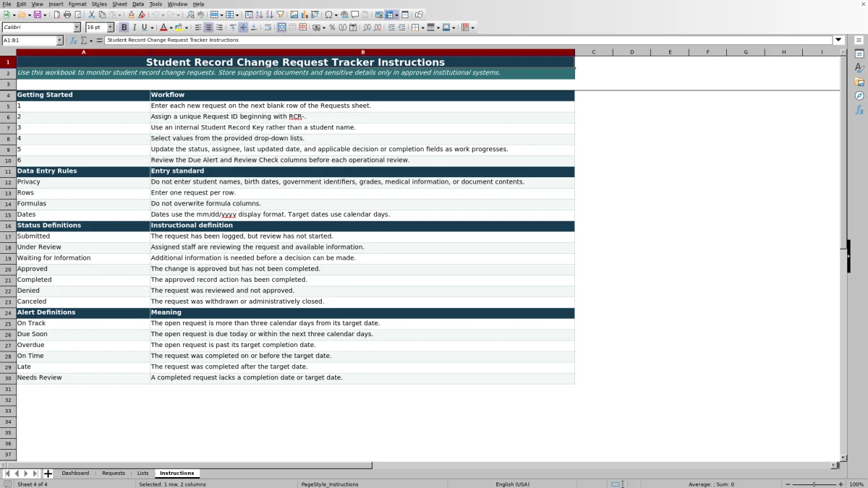The width and height of the screenshot is (868, 488).
Task: Toggle Freeze Rows and Columns button
Action: [x=388, y=14]
